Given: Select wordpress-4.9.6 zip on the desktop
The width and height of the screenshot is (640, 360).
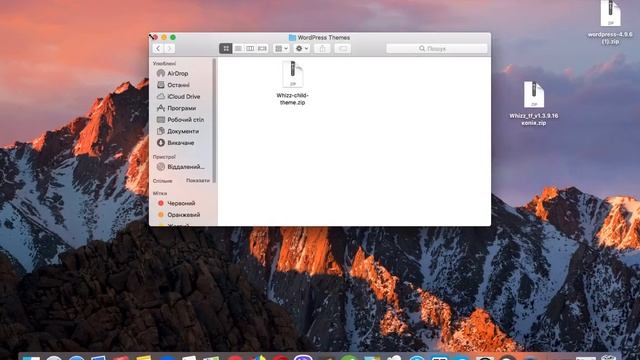Looking at the screenshot, I should coord(610,21).
